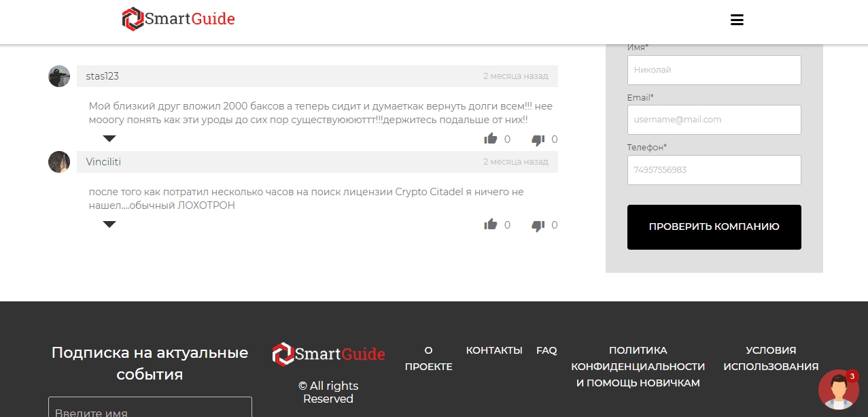Open the О ПРОЕКТЕ footer link
The width and height of the screenshot is (868, 417).
click(428, 358)
